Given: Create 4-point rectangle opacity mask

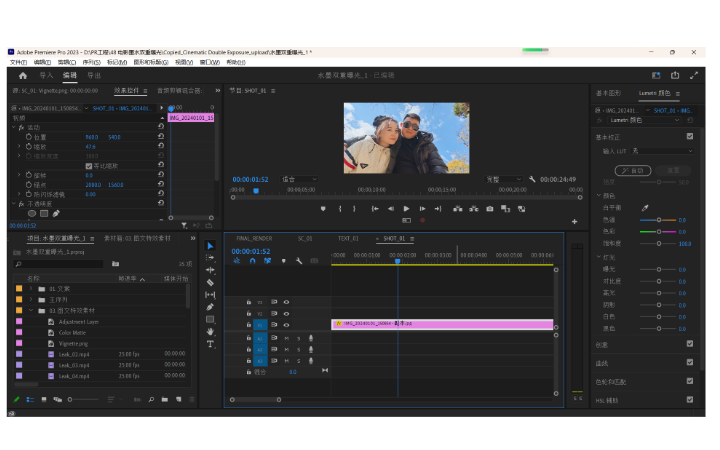Looking at the screenshot, I should coord(44,214).
